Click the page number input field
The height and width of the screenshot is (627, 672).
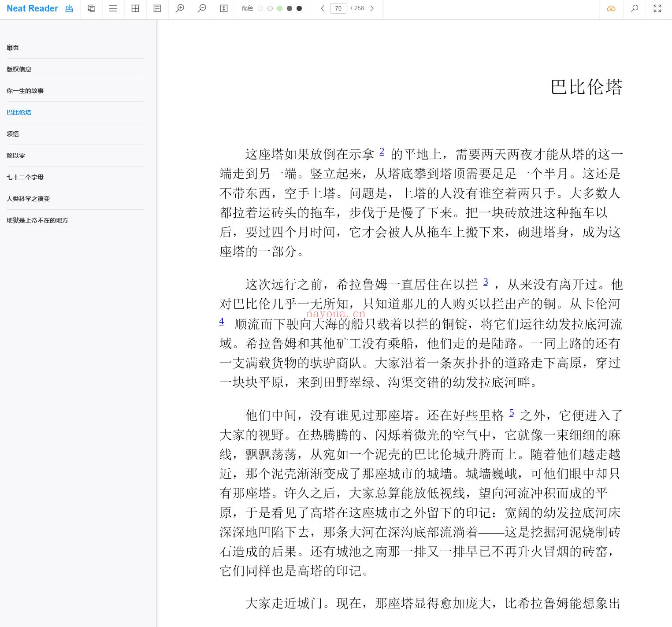[338, 8]
